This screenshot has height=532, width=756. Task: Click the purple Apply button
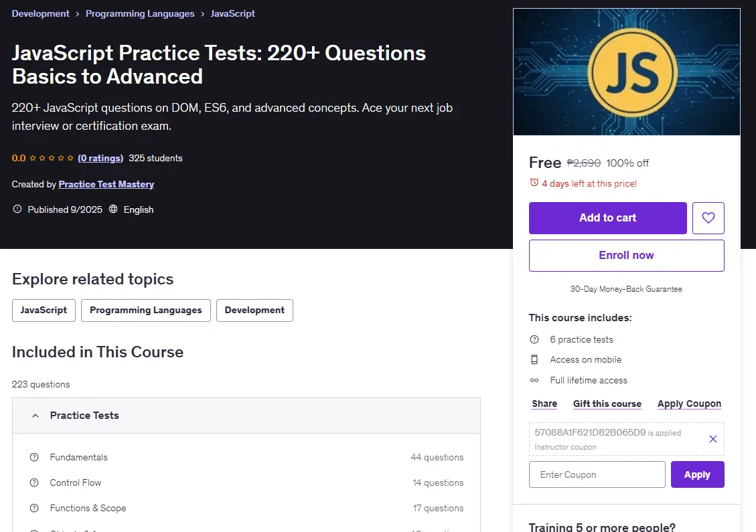[697, 474]
